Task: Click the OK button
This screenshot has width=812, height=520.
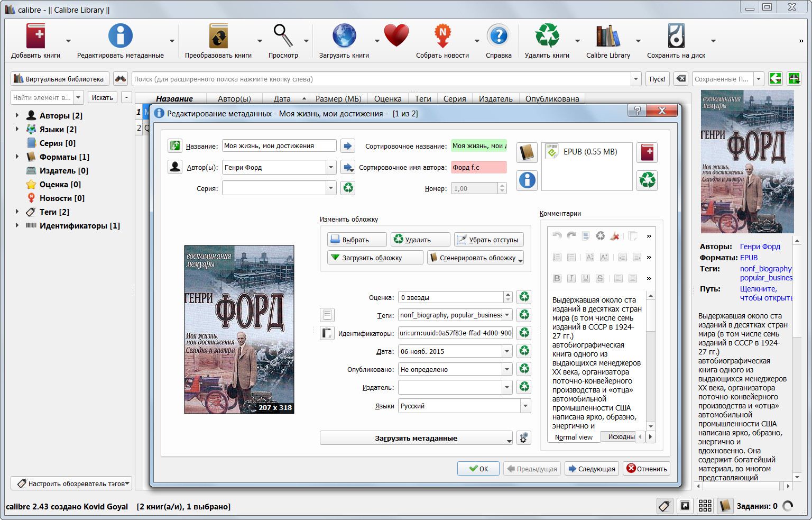Action: (479, 469)
